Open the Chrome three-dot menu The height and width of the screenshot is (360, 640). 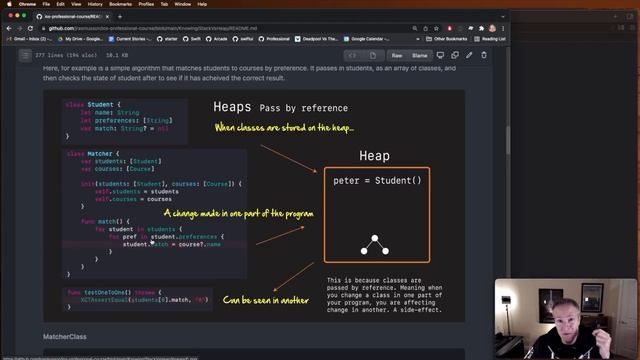tap(503, 29)
